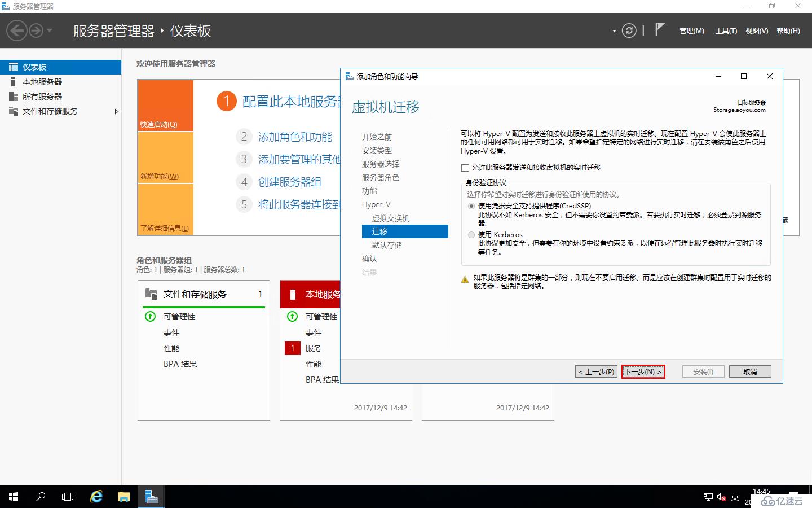Select Hyper-V wizard step
Viewport: 812px width, 508px height.
click(376, 205)
